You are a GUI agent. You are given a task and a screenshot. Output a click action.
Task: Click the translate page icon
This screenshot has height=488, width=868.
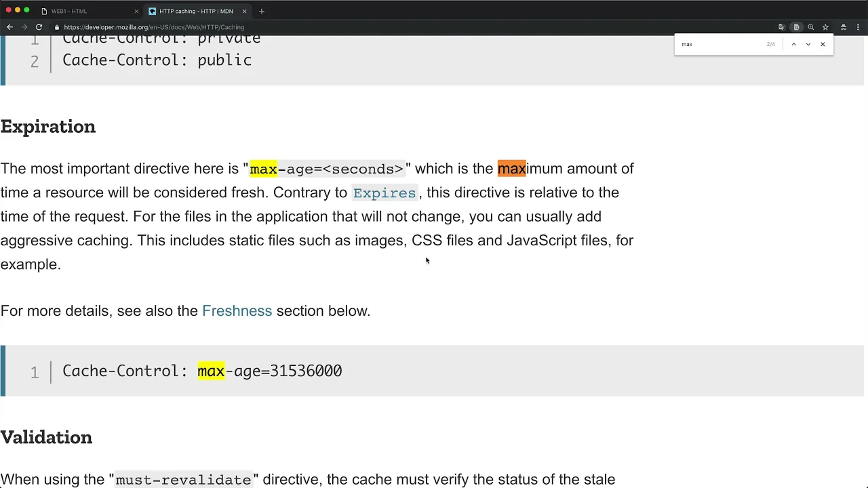(782, 27)
